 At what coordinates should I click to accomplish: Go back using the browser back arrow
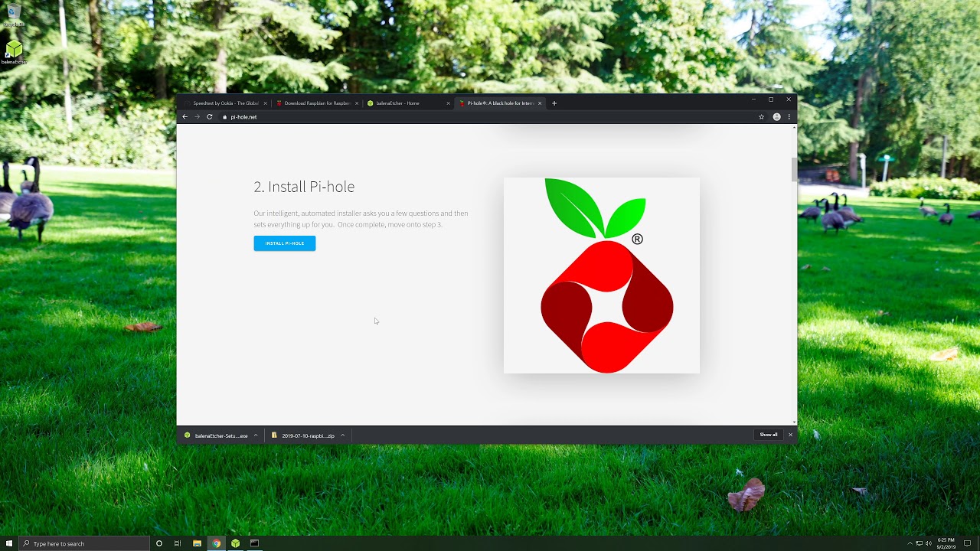pos(185,117)
